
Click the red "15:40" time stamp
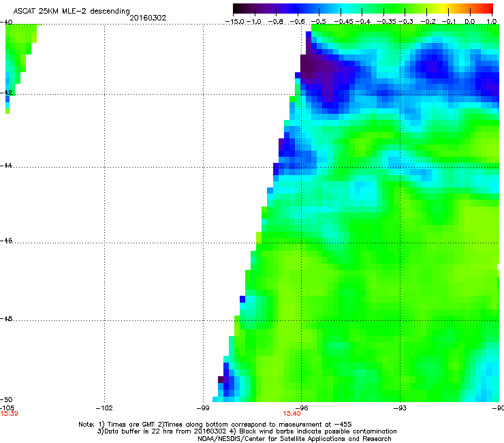point(292,414)
